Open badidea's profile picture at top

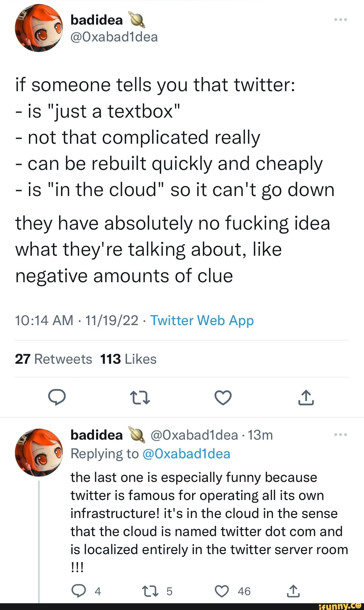coord(39,28)
